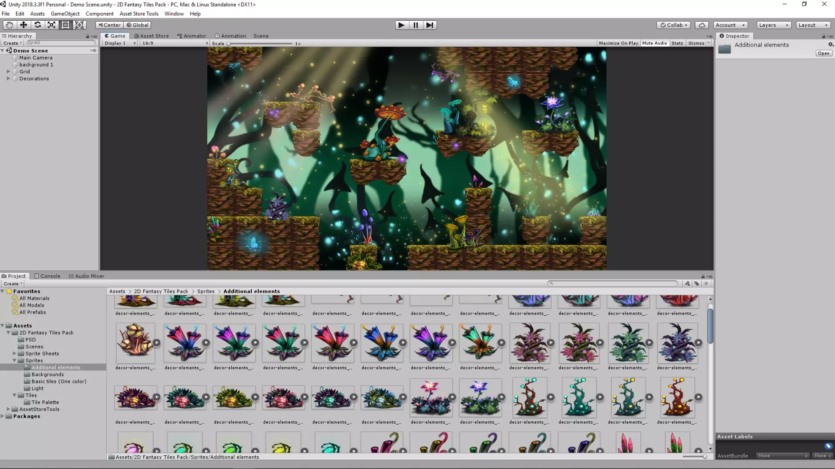Select the Rotate tool
Screen dimensions: 835x469
click(x=37, y=25)
